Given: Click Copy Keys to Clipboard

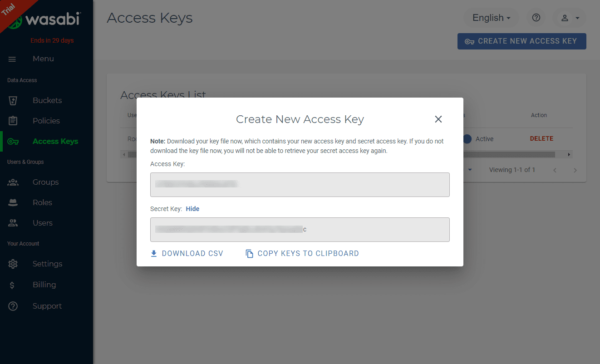Looking at the screenshot, I should click(x=302, y=253).
